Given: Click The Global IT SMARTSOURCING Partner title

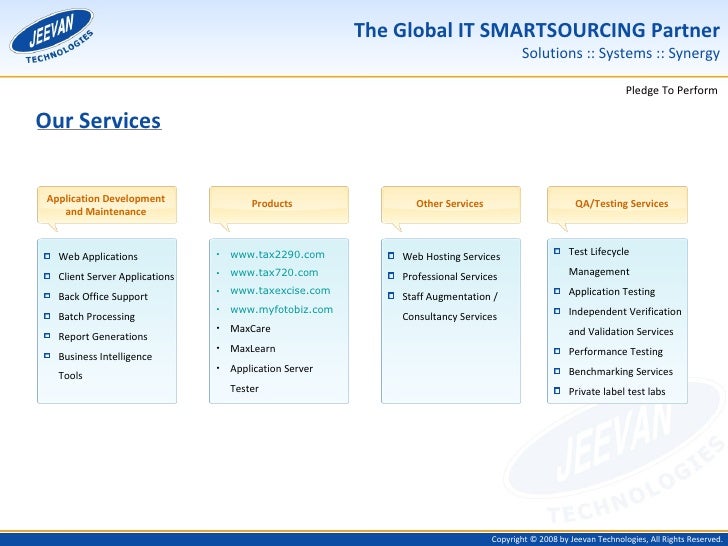Looking at the screenshot, I should pos(537,30).
